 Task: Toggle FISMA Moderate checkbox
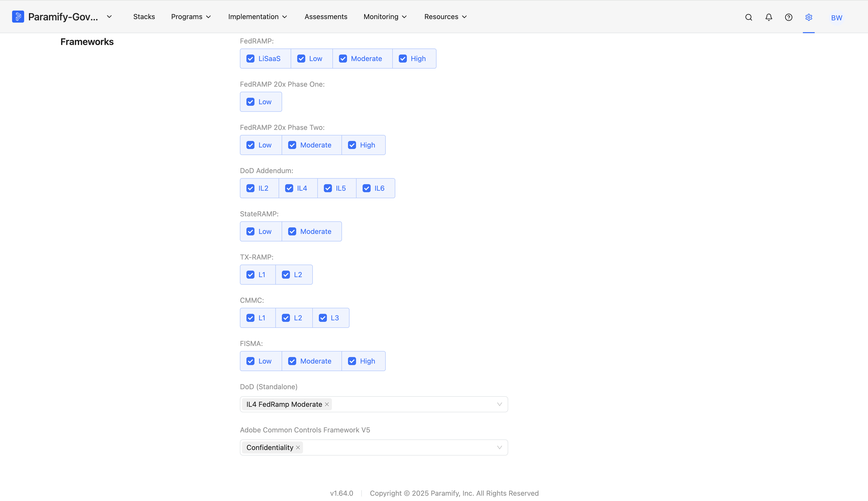[292, 361]
